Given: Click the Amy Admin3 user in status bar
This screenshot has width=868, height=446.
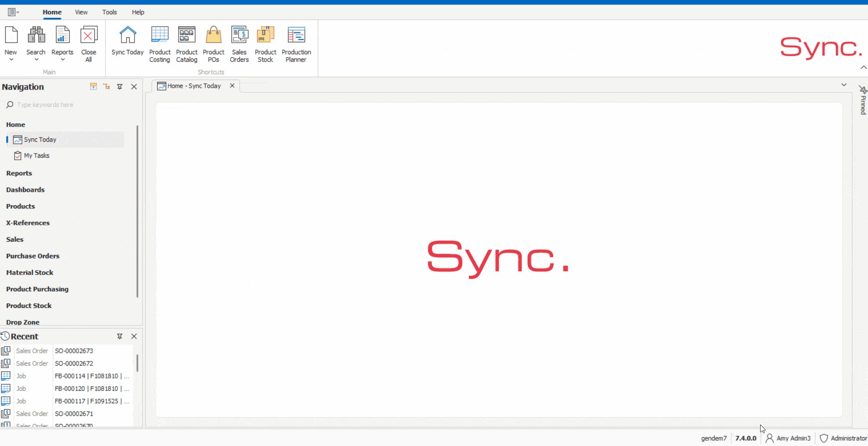Looking at the screenshot, I should [x=788, y=438].
